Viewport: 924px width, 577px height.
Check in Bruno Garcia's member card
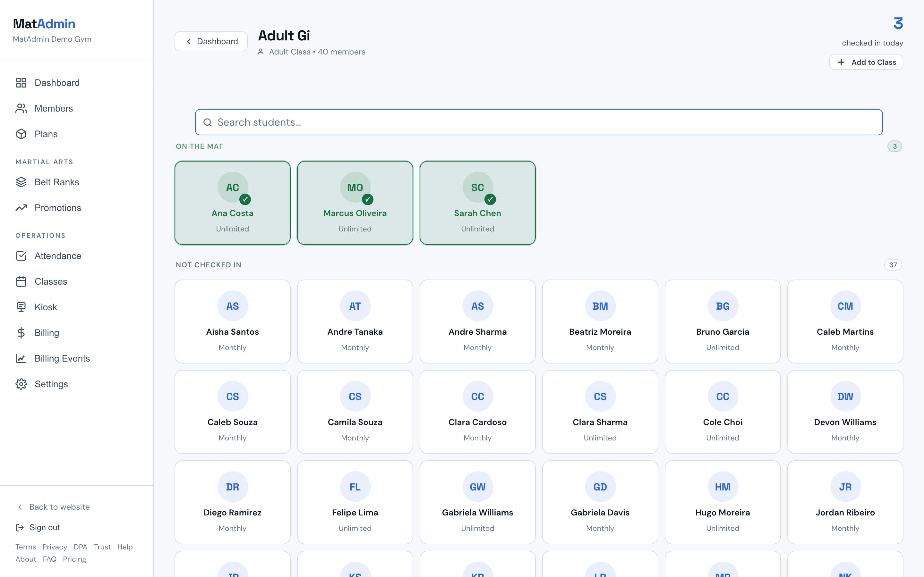tap(723, 321)
